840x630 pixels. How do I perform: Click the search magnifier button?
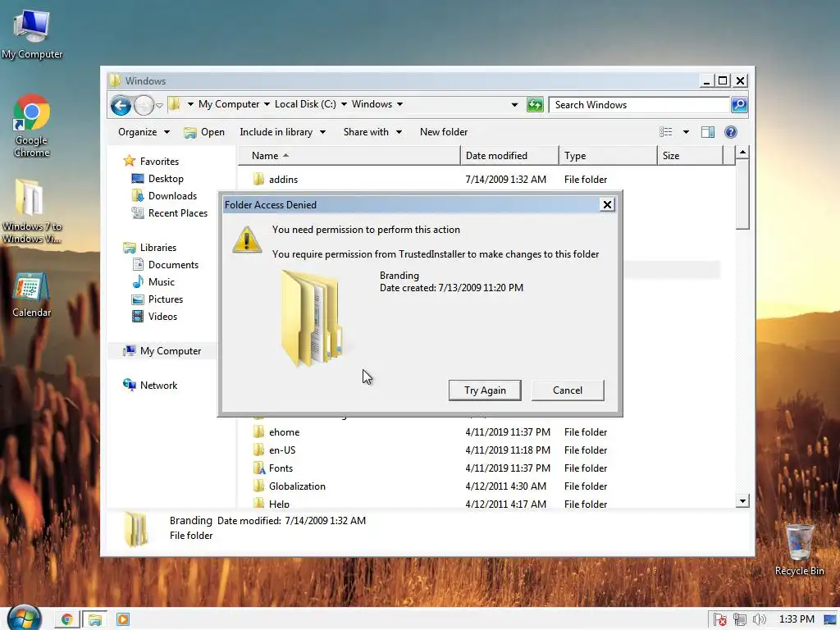[x=739, y=104]
